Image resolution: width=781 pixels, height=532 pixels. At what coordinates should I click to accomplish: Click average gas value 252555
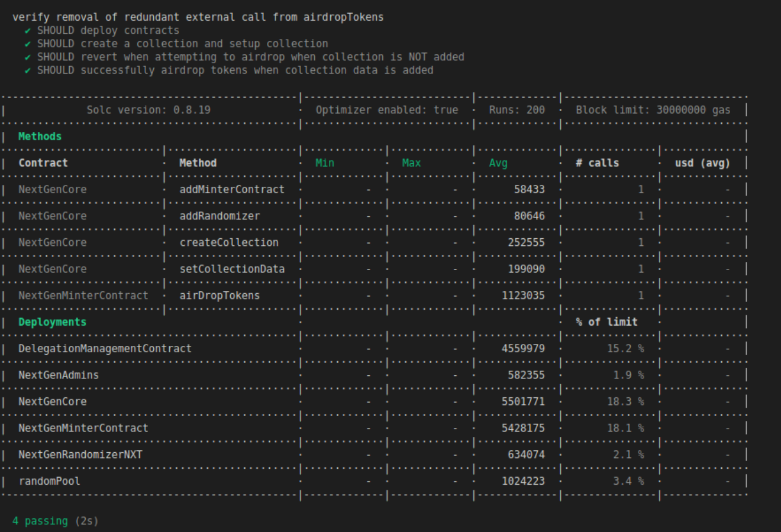click(527, 243)
